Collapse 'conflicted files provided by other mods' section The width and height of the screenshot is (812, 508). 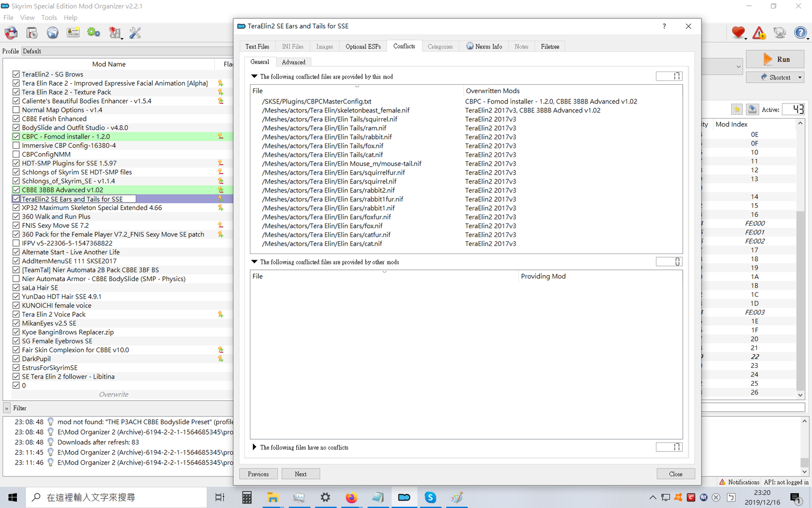coord(254,262)
